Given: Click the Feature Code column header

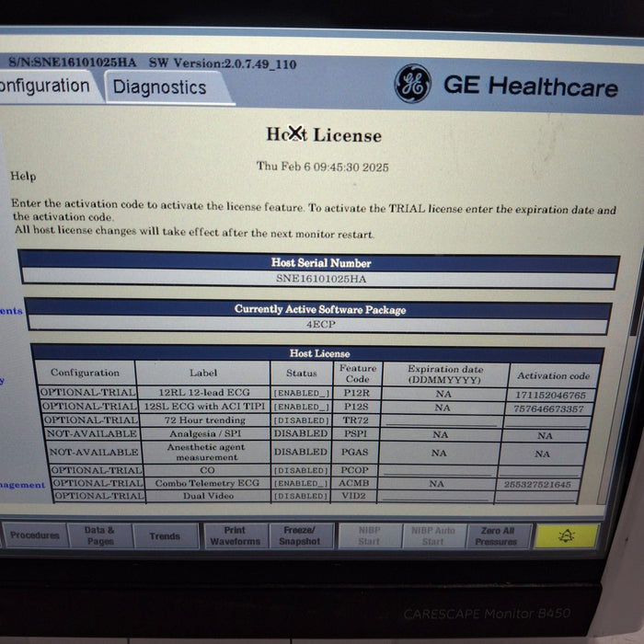Looking at the screenshot, I should [x=358, y=374].
